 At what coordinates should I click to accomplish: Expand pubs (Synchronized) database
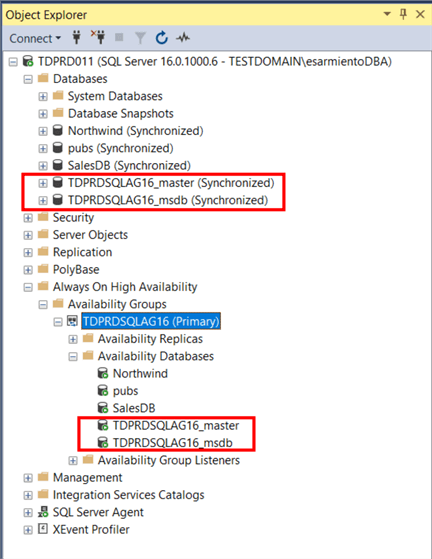point(43,149)
